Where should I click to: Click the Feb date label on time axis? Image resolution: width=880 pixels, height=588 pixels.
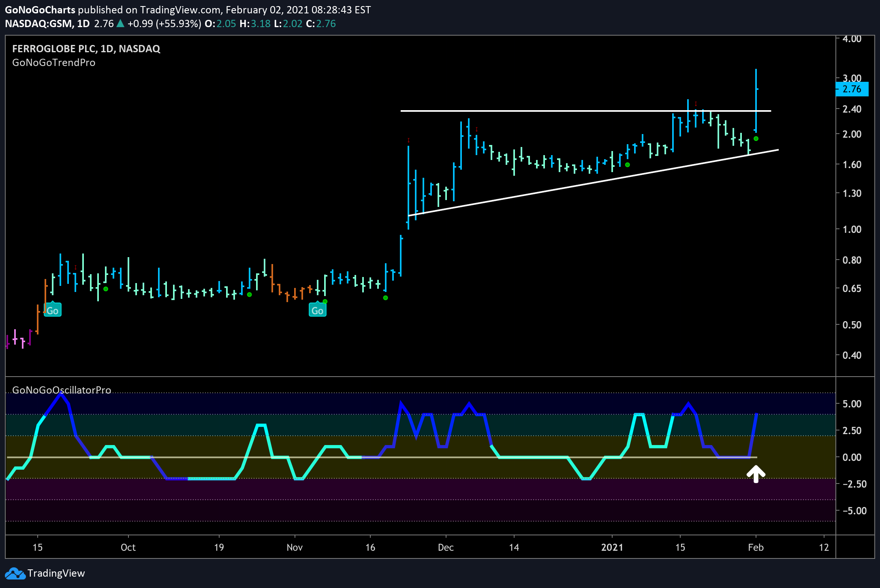pyautogui.click(x=756, y=548)
